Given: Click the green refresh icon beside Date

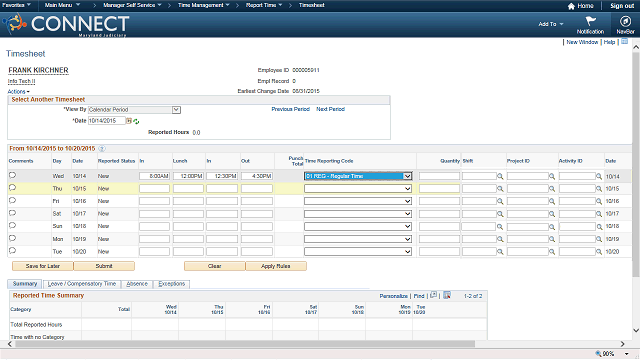Looking at the screenshot, I should (136, 121).
